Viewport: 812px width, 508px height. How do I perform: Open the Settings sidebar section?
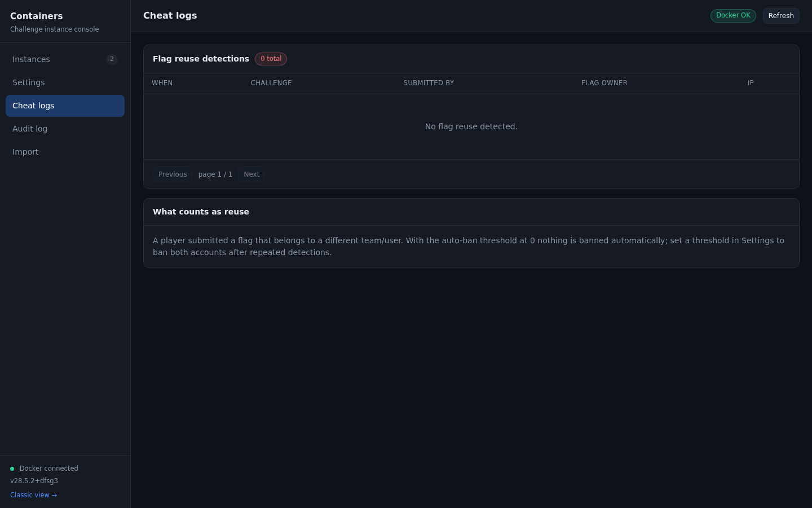coord(65,82)
